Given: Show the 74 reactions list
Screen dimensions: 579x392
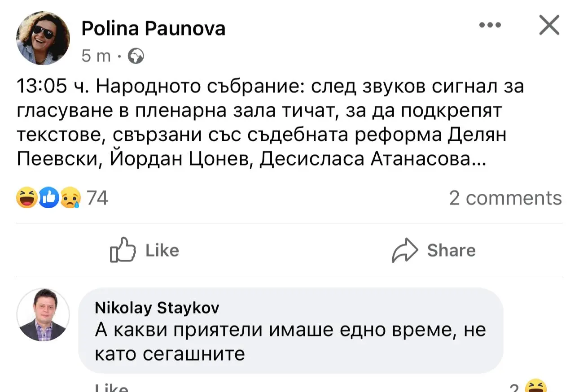Looking at the screenshot, I should pyautogui.click(x=97, y=198).
